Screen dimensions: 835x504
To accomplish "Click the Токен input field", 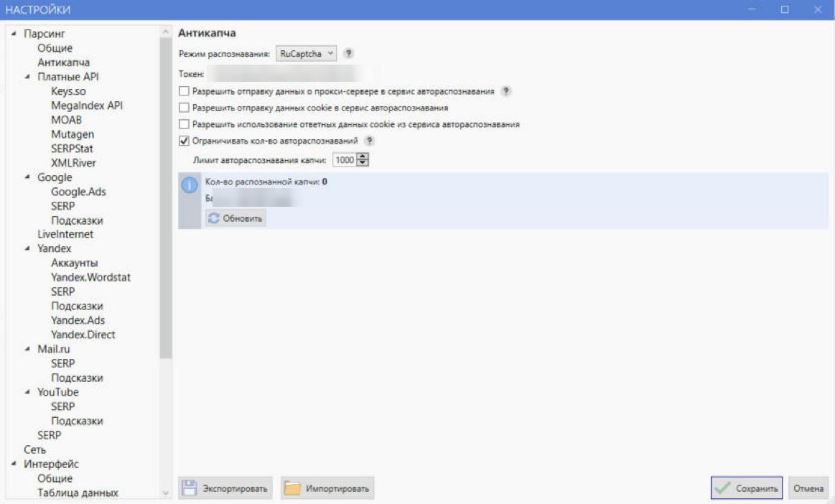I will [x=290, y=73].
